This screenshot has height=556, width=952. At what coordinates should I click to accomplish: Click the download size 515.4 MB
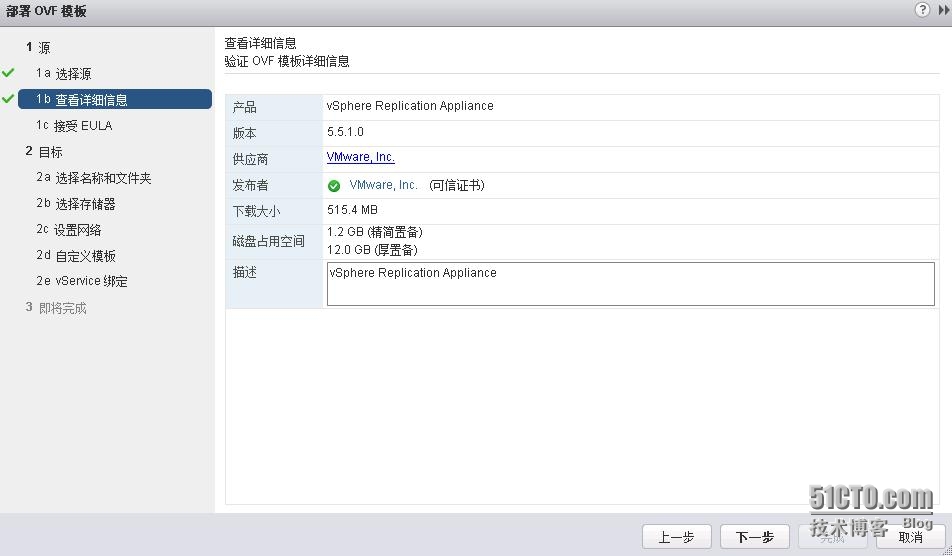352,210
